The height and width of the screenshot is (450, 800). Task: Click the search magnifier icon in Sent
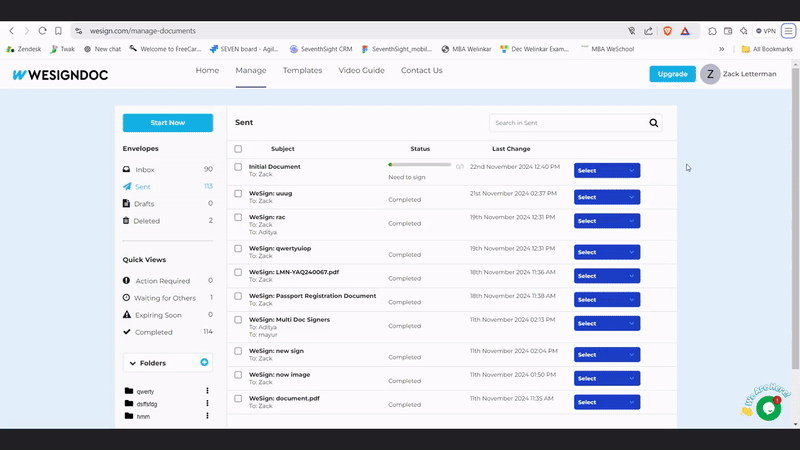click(x=654, y=123)
